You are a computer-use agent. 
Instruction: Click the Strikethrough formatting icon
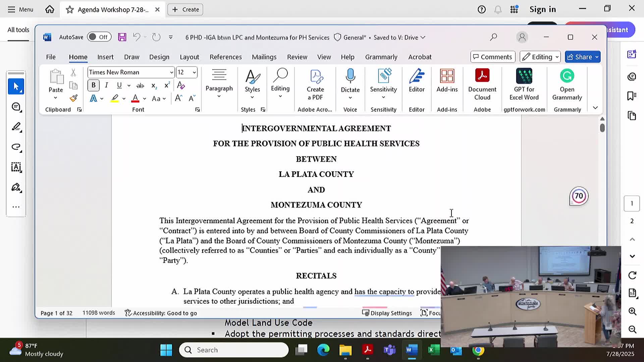pyautogui.click(x=140, y=85)
